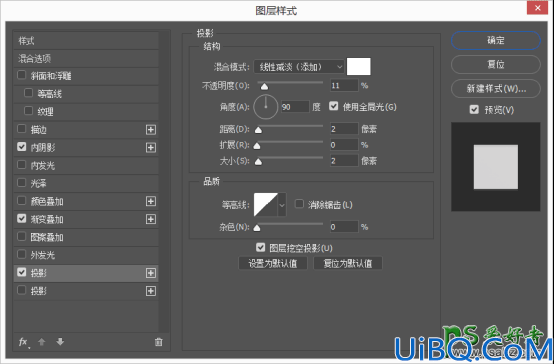Enable the 内发光 checkbox
This screenshot has width=554, height=364.
22,165
